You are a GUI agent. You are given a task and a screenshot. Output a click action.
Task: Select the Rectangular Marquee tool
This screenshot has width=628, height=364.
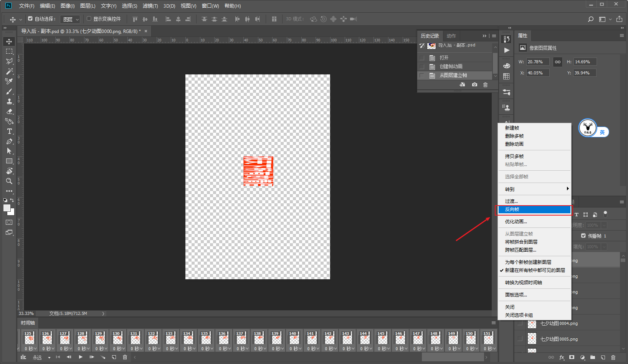(9, 51)
